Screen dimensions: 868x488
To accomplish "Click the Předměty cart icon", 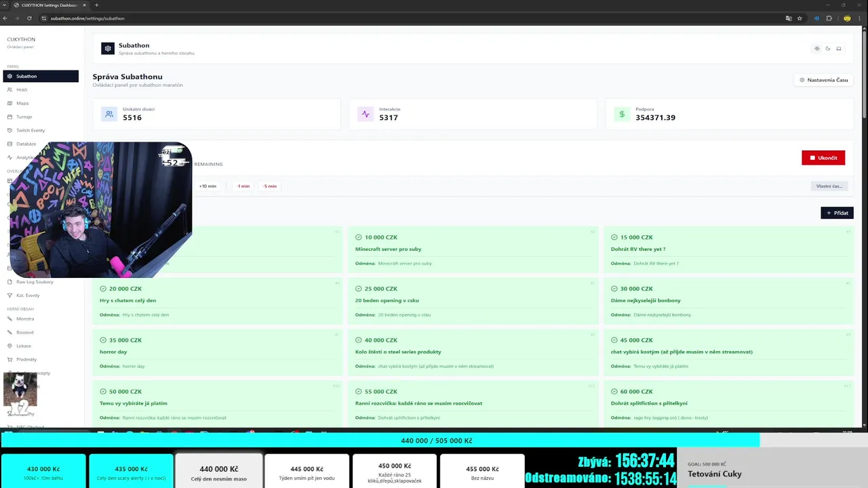I will pos(9,359).
